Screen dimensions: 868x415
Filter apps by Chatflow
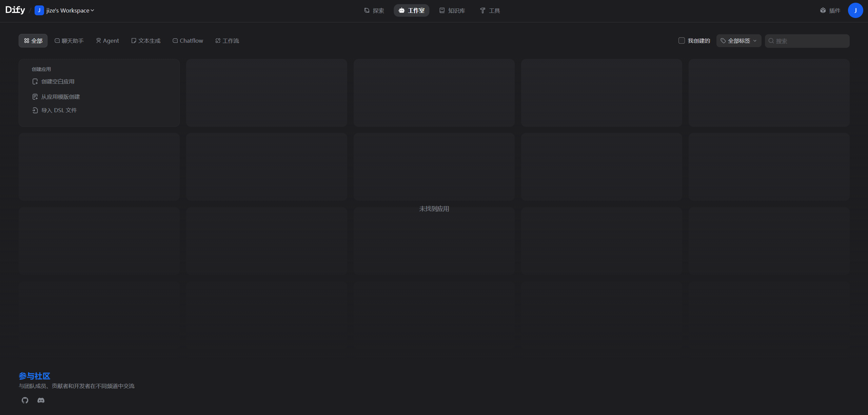pyautogui.click(x=188, y=41)
